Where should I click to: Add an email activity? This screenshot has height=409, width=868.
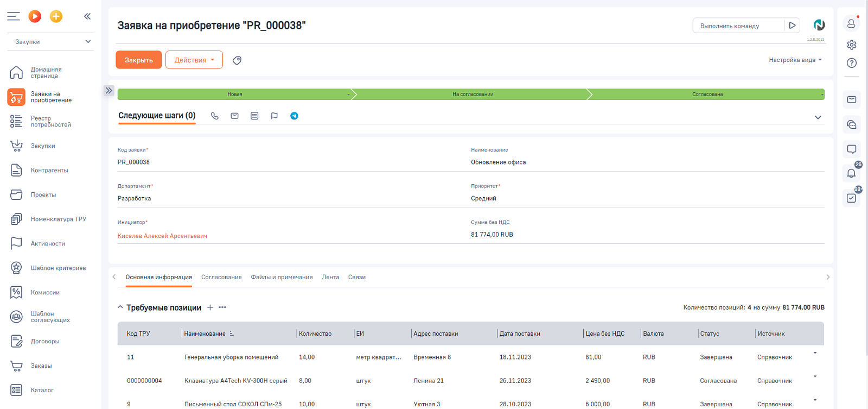coord(234,116)
